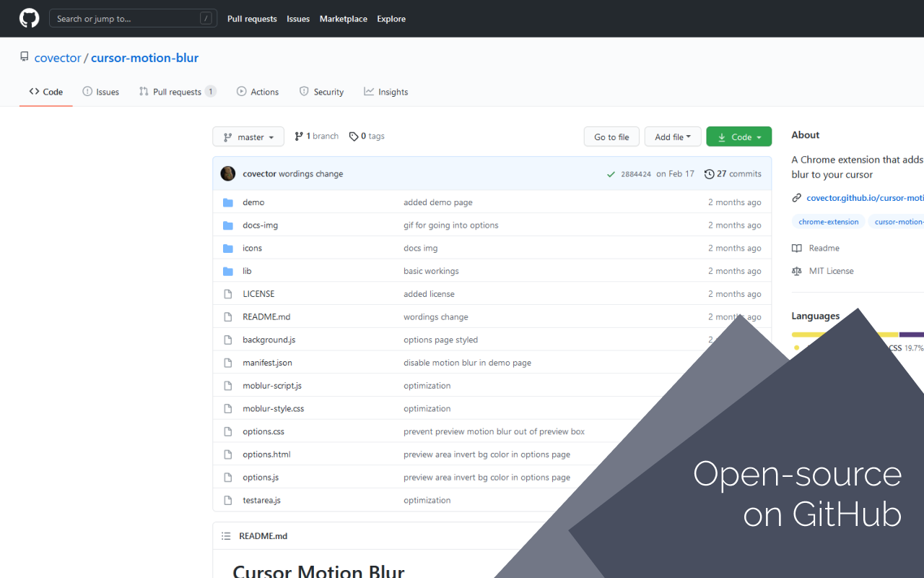924x578 pixels.
Task: Expand the master branch dropdown
Action: pyautogui.click(x=248, y=137)
